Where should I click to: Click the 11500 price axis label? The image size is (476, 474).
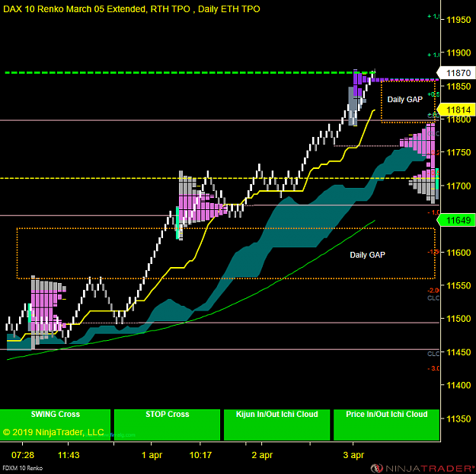(x=458, y=319)
